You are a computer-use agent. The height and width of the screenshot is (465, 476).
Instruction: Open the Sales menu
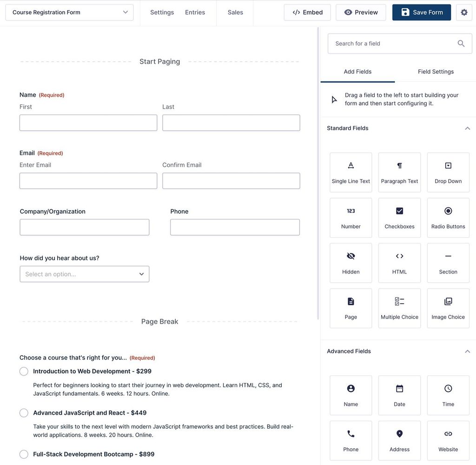(x=235, y=13)
